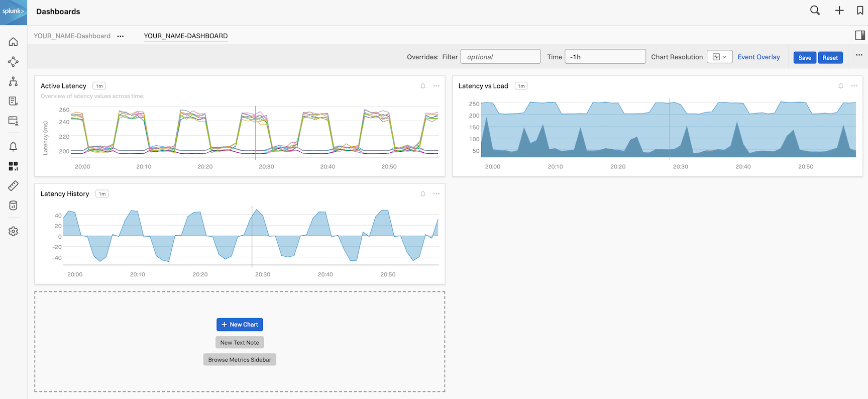Toggle the right sidebar panel icon

(859, 35)
